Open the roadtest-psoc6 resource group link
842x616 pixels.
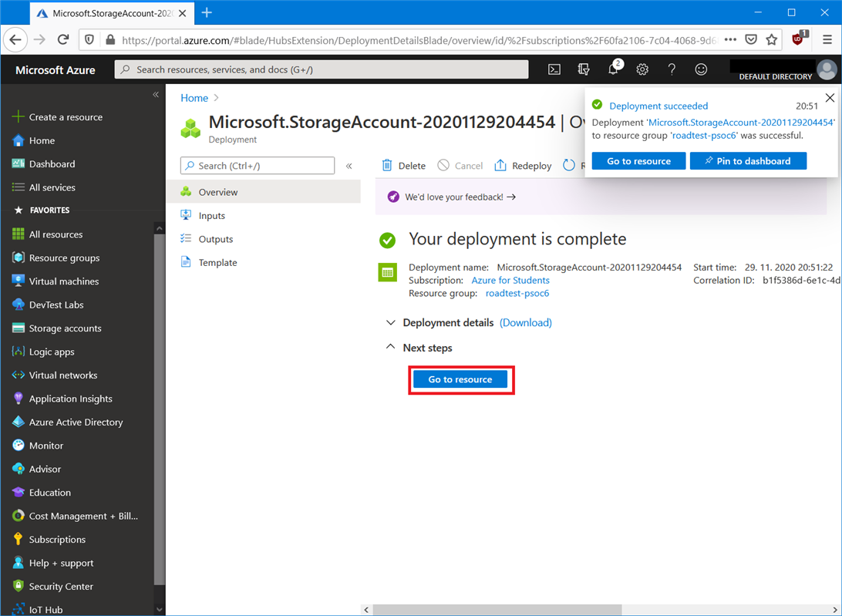(x=517, y=294)
